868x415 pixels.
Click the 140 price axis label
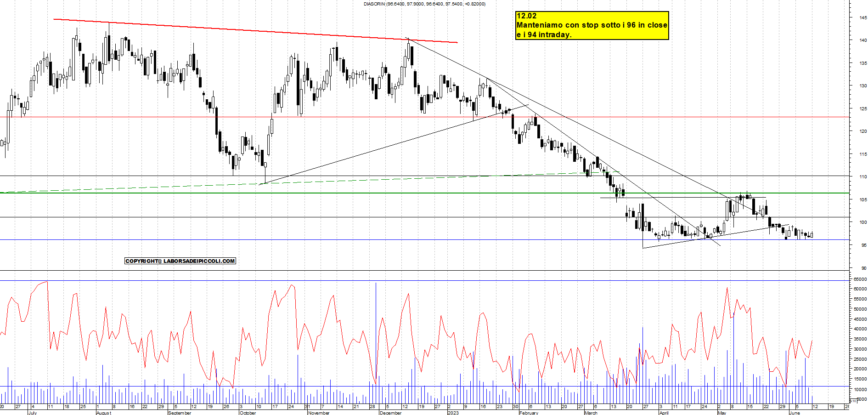pos(863,40)
